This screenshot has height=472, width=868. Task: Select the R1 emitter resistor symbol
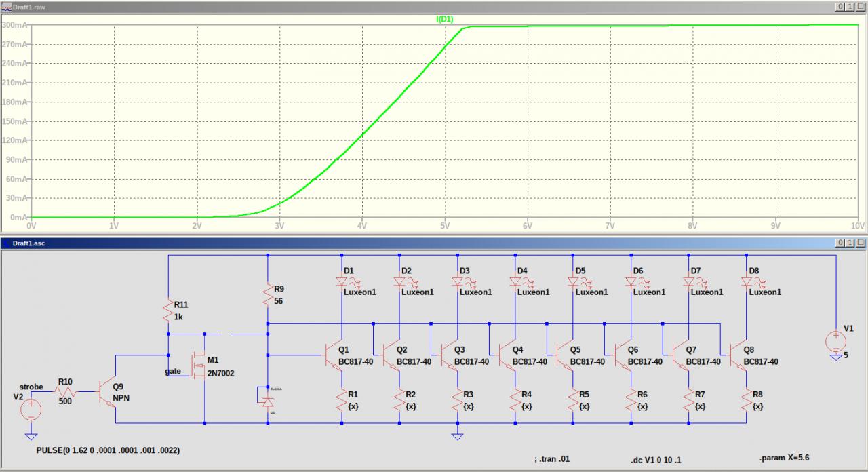pos(342,400)
